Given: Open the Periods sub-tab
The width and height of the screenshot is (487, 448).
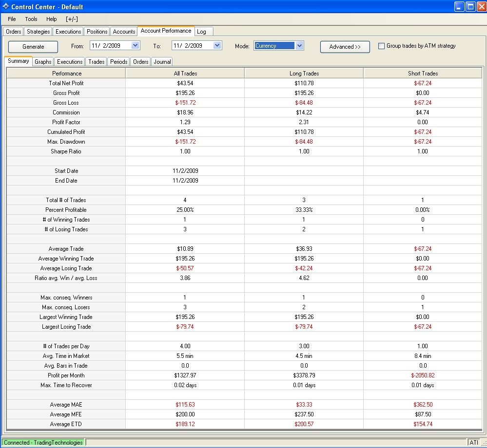Looking at the screenshot, I should 118,61.
